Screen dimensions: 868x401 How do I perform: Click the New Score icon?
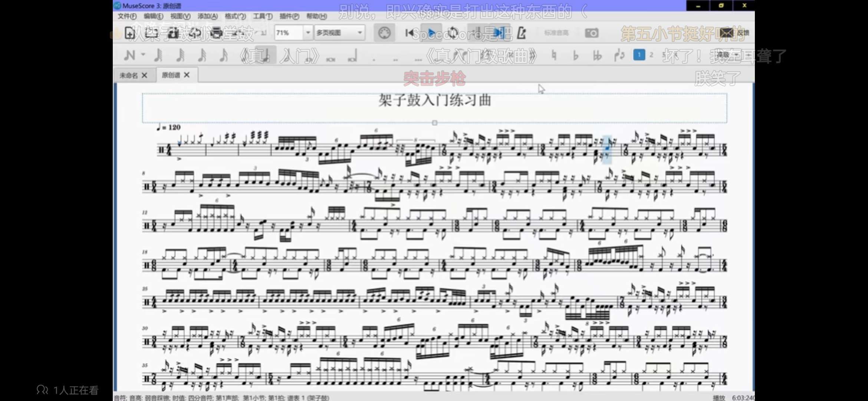[x=129, y=33]
